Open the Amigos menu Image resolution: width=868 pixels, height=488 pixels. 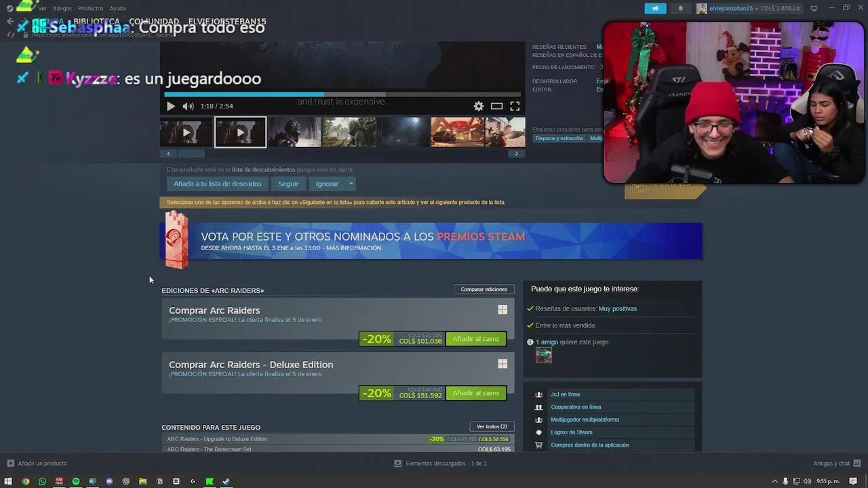coord(62,8)
